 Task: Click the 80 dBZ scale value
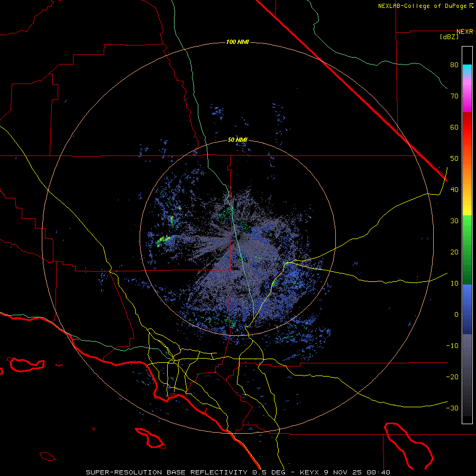[454, 65]
